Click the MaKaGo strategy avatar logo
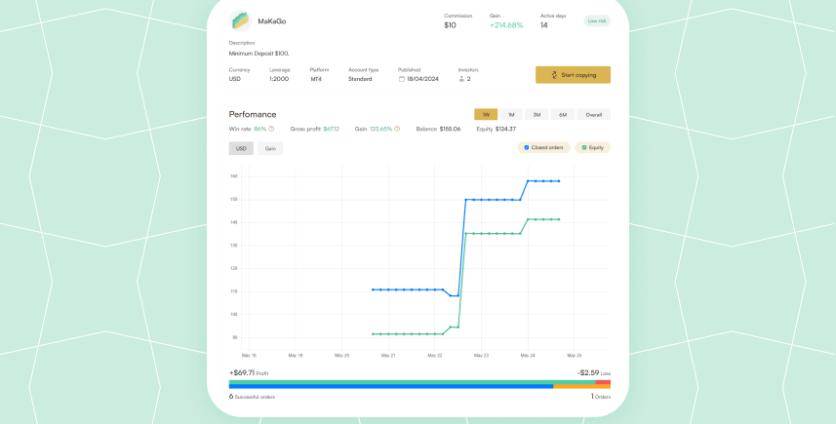 [x=240, y=21]
